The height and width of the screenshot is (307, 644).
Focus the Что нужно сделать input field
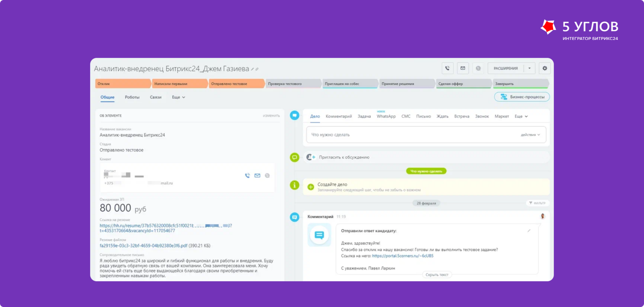426,135
